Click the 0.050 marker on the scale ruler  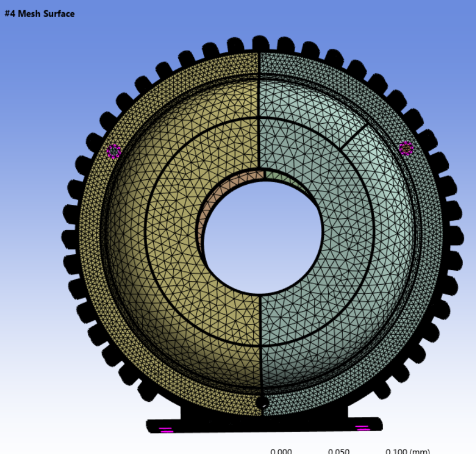[339, 451]
